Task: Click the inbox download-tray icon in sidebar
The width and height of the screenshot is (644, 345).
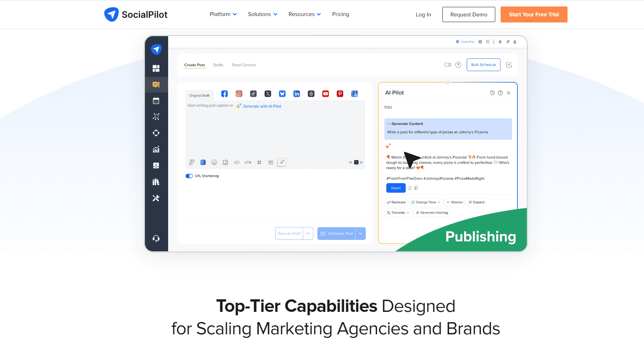Action: [x=156, y=166]
